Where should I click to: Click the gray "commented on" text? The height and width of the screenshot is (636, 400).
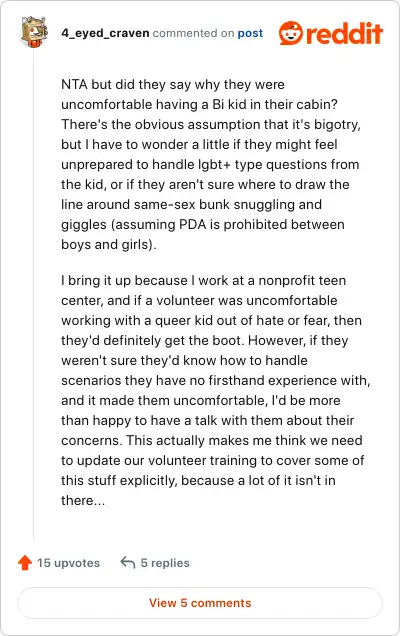click(x=193, y=33)
